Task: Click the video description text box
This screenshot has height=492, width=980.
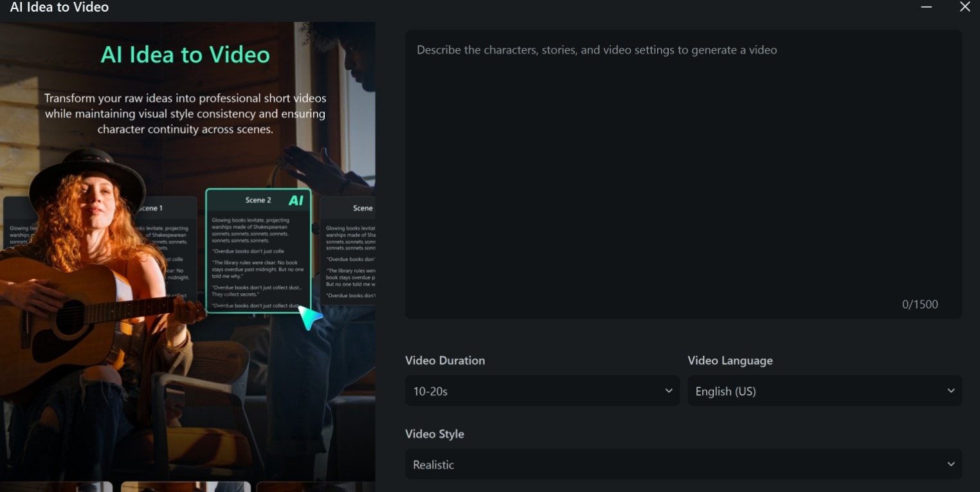Action: click(684, 174)
